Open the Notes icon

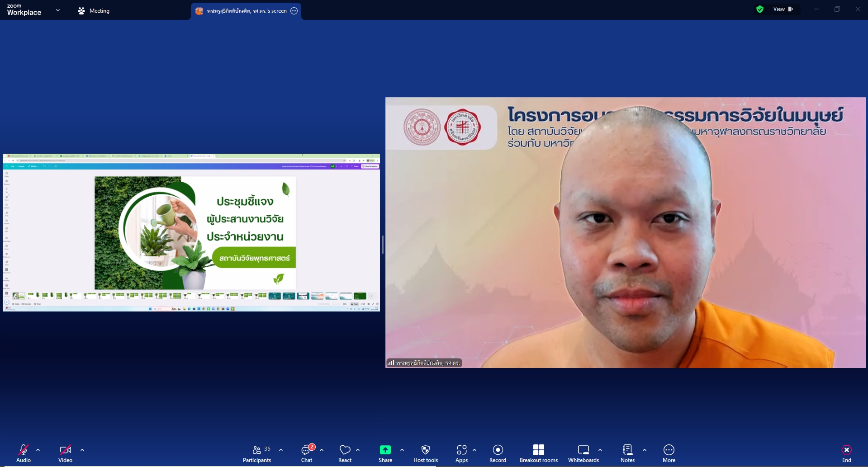(x=627, y=453)
